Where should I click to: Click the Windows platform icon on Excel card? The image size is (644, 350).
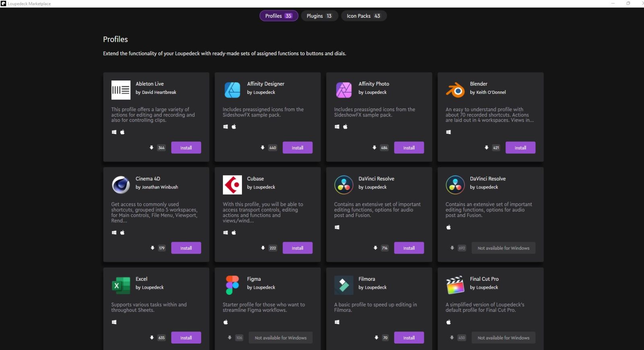coord(114,322)
